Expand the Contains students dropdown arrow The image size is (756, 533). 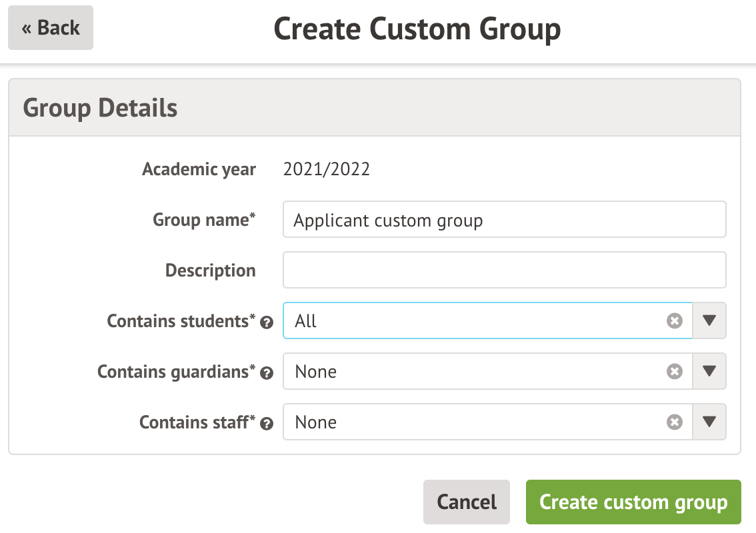(709, 320)
